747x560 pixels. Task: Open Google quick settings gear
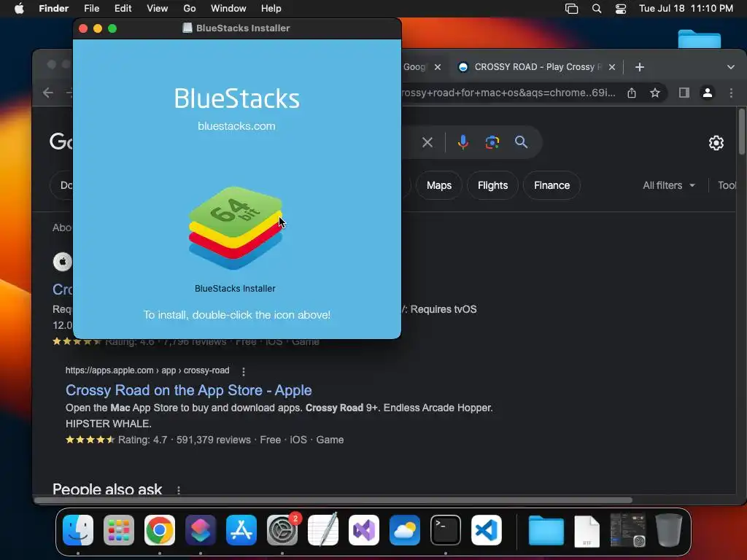point(716,143)
